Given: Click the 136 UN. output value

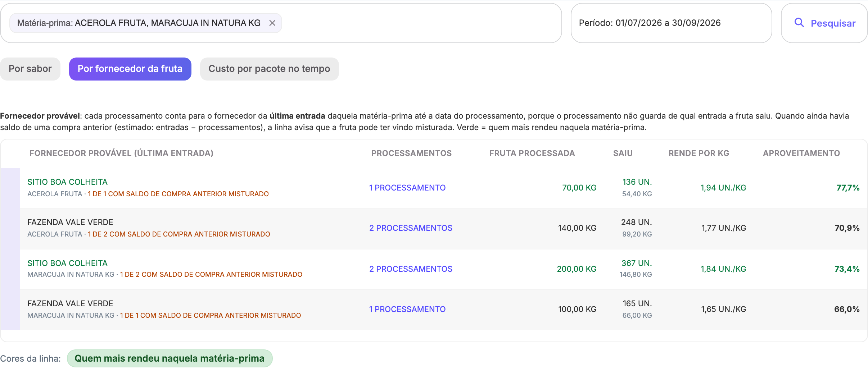Looking at the screenshot, I should point(637,182).
